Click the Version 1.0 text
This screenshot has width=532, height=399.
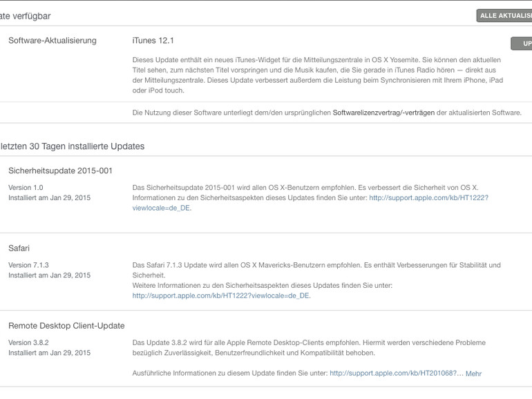coord(26,188)
